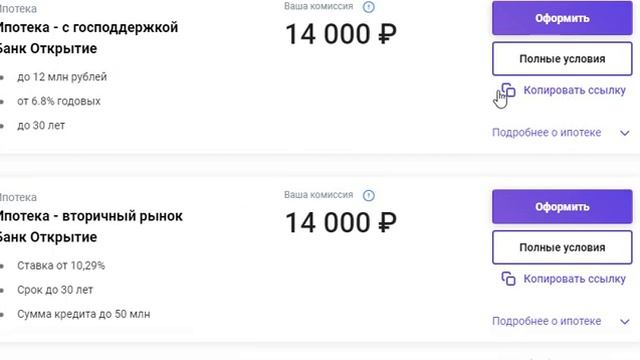Click 14 000 ₽ commission in вторичный рынок card
Screen dimensions: 640x360
tap(341, 222)
